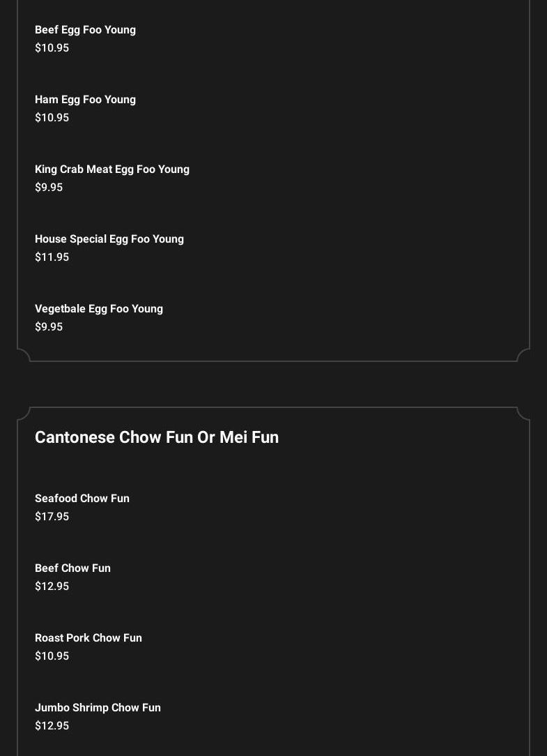
Task: Open the Vegetbale Egg Foo Young item
Action: pos(99,309)
